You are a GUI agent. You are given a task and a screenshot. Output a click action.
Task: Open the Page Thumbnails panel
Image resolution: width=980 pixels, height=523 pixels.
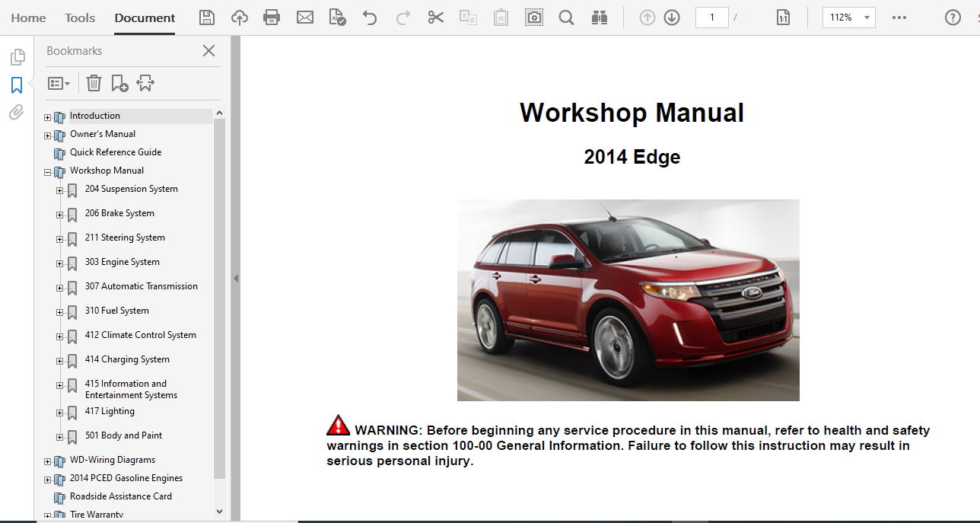(17, 57)
